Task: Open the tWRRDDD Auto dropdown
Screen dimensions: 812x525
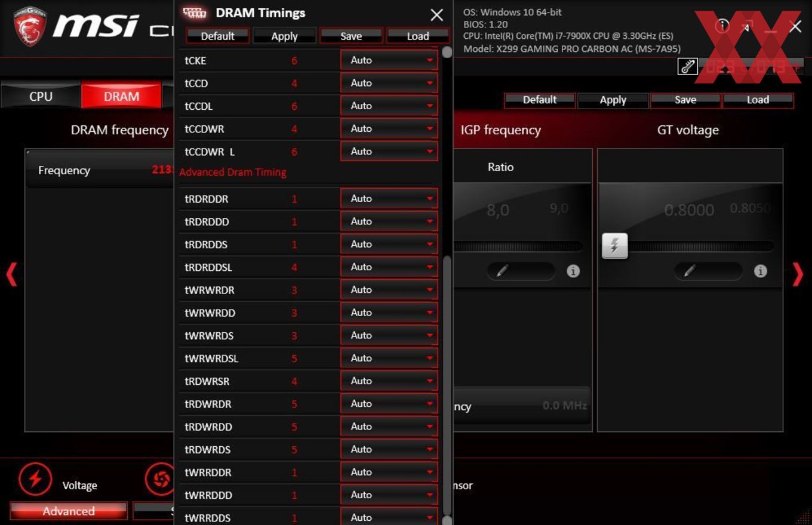Action: 389,495
